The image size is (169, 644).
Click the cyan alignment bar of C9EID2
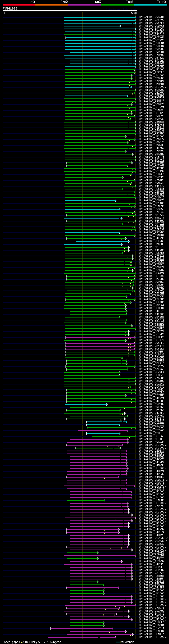point(96,96)
